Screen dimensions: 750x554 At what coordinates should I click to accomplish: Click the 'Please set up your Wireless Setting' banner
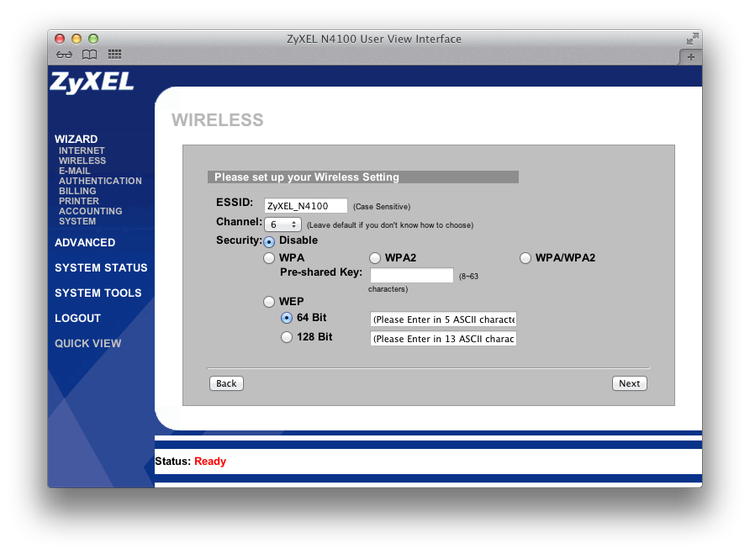tap(363, 177)
